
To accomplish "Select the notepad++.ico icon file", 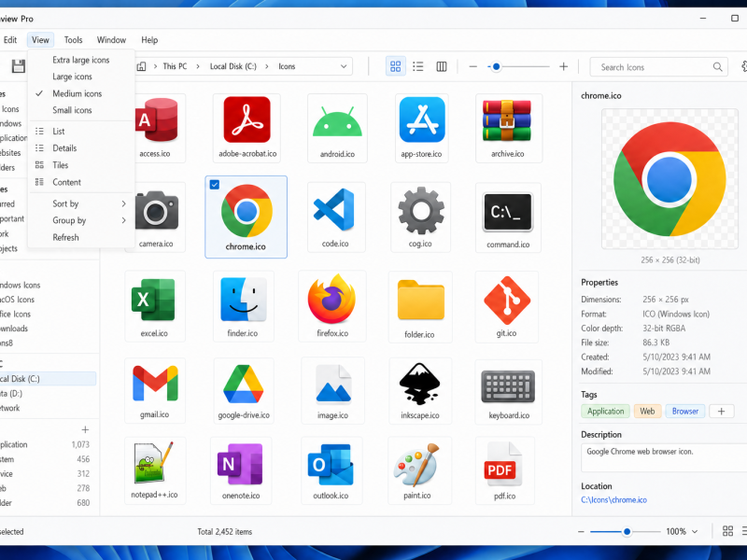I will coord(154,470).
